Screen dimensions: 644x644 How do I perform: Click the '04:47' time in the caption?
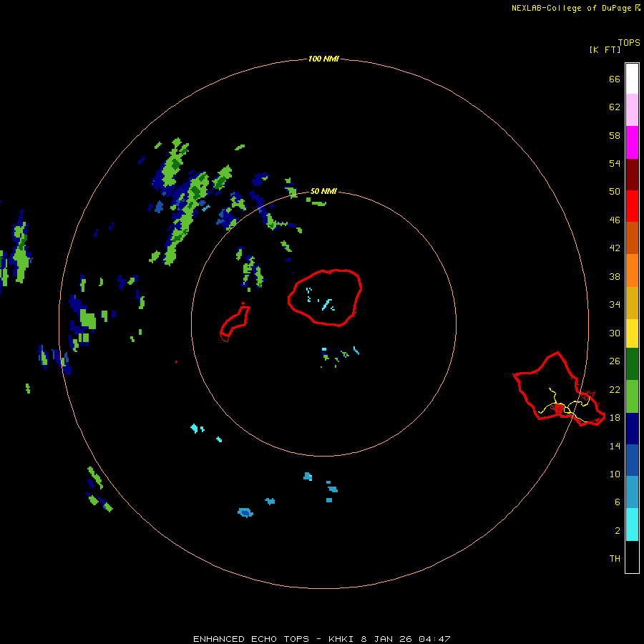point(434,639)
